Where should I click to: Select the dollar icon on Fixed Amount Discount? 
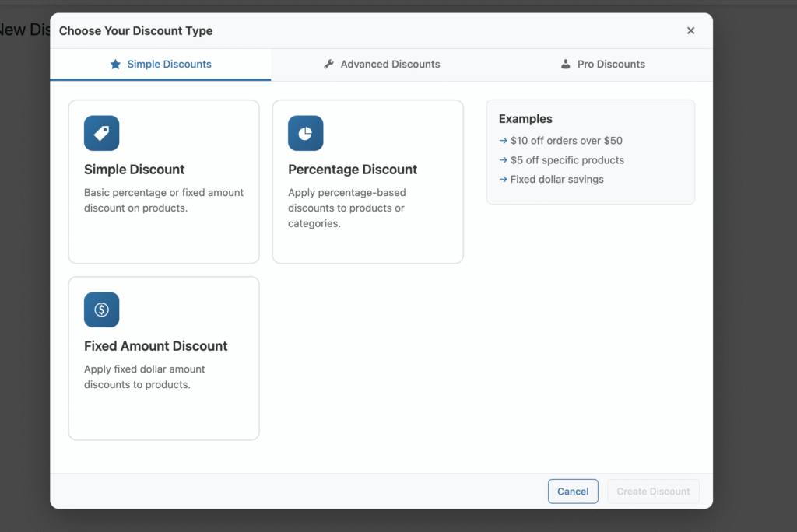(x=101, y=310)
